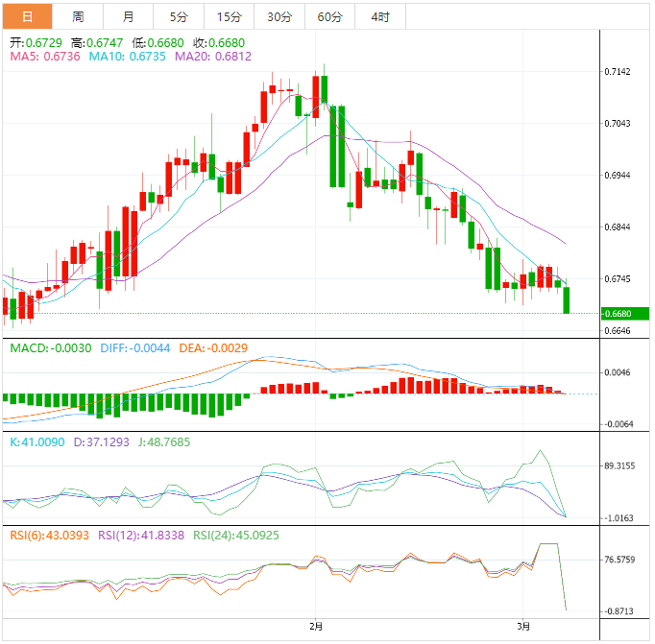
Task: Click the K: 41.0090 indicator label
Action: [x=36, y=441]
